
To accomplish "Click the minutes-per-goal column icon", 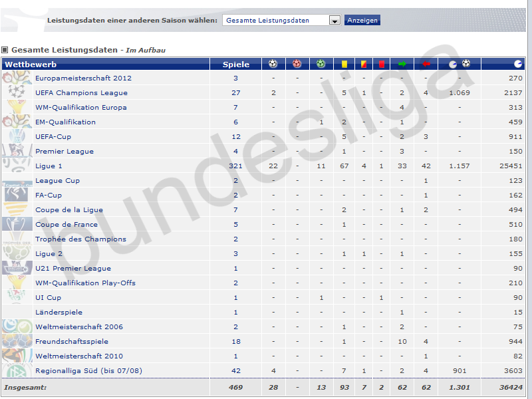I will coord(460,64).
